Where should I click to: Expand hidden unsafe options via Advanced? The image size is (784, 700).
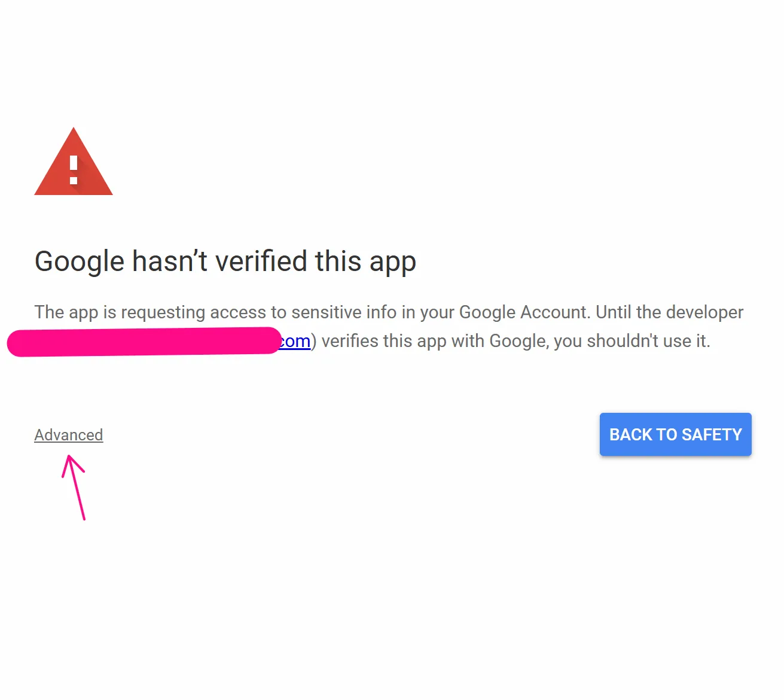pos(68,434)
